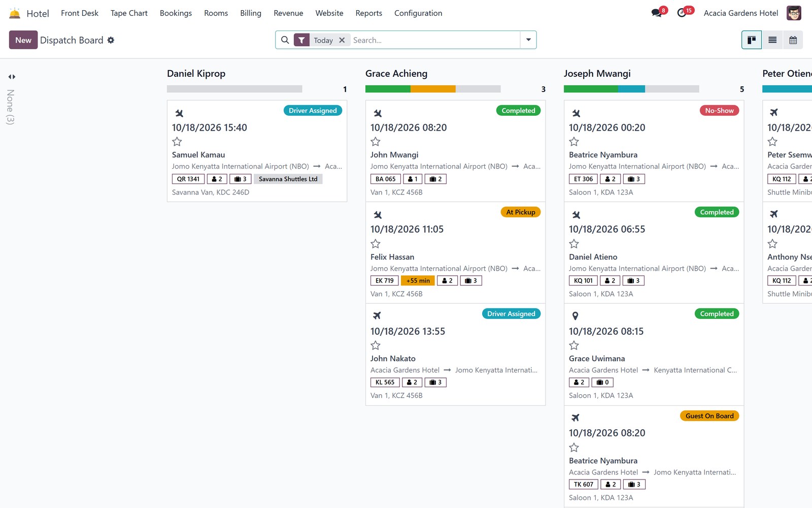Star the Grace Uwimana transfer
Viewport: 812px width, 508px height.
coord(574,345)
